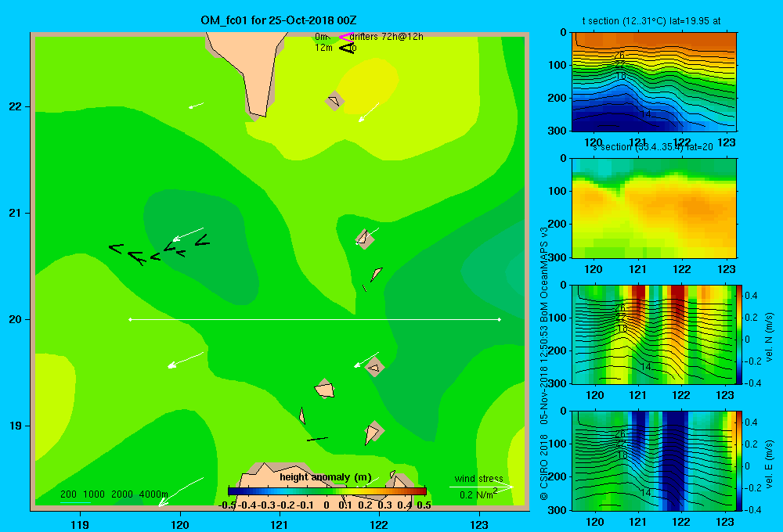The width and height of the screenshot is (783, 532).
Task: Click the 'vel. N (m/s)' axis label
Action: 769,337
